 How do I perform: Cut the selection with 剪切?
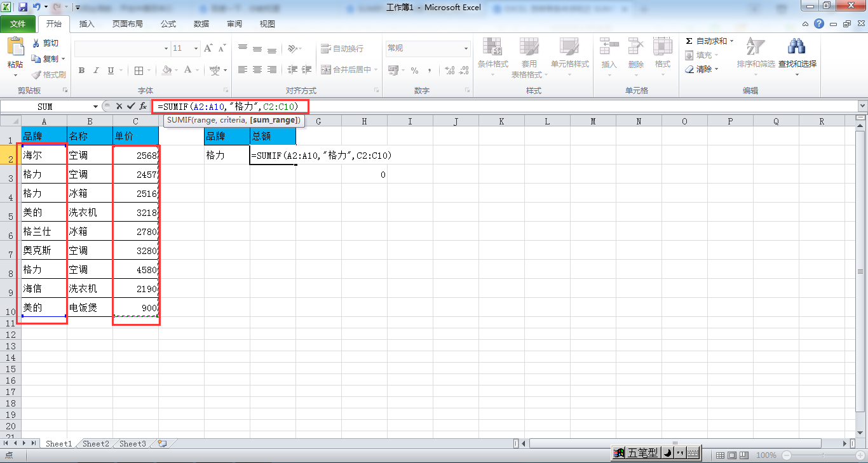coord(45,43)
